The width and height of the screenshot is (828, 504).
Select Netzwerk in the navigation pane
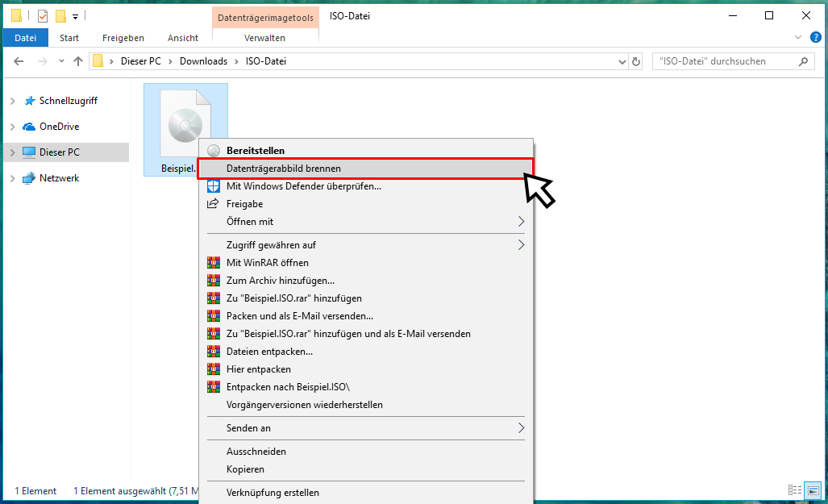click(x=59, y=178)
